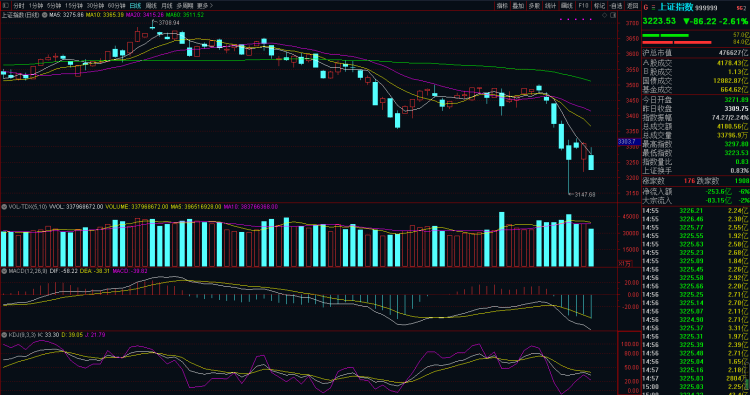Click the green list icon before 上证指数
Image resolution: width=750 pixels, height=395 pixels.
653,8
